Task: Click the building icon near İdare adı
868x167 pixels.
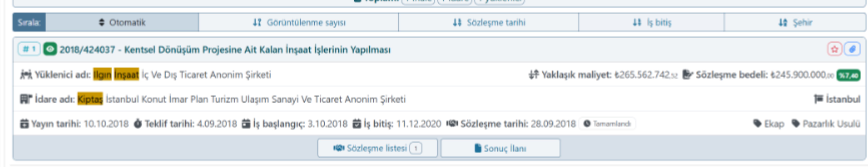Action: coord(26,99)
